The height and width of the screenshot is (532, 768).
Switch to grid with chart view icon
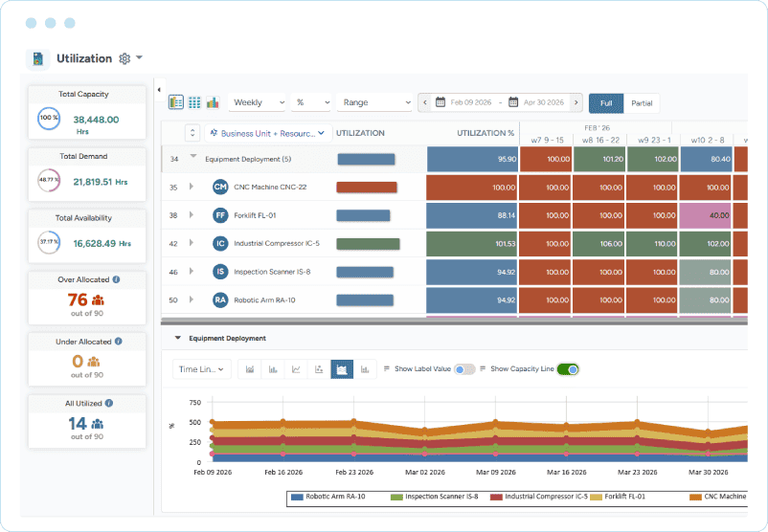pyautogui.click(x=176, y=102)
